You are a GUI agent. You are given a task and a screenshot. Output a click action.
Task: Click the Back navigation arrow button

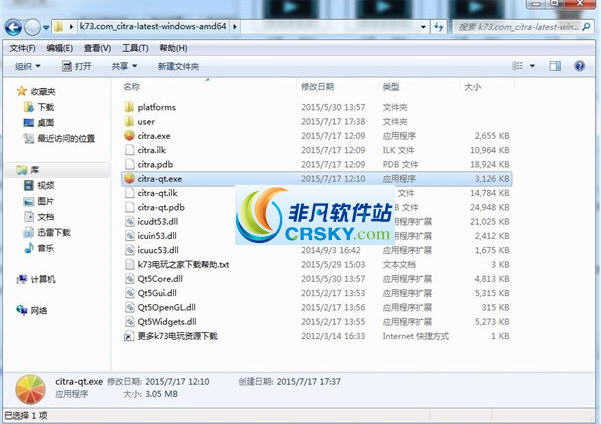click(13, 27)
